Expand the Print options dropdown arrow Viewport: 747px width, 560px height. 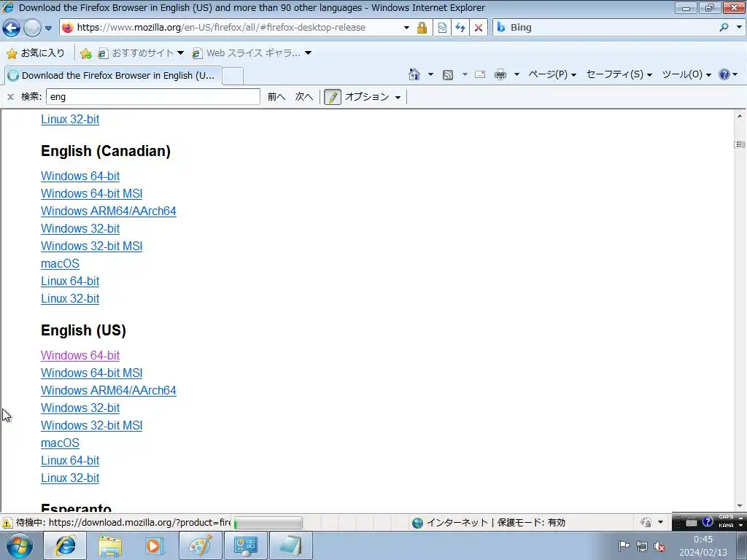click(516, 74)
